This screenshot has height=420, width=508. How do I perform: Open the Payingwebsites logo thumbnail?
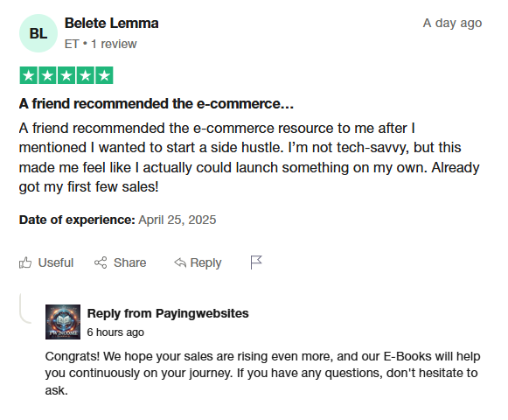(63, 322)
